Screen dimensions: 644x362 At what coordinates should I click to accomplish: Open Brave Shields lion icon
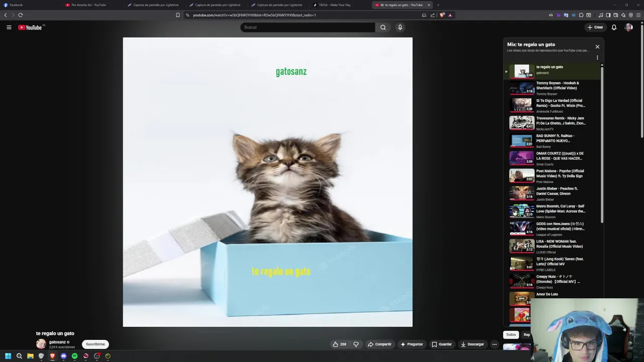pyautogui.click(x=442, y=15)
